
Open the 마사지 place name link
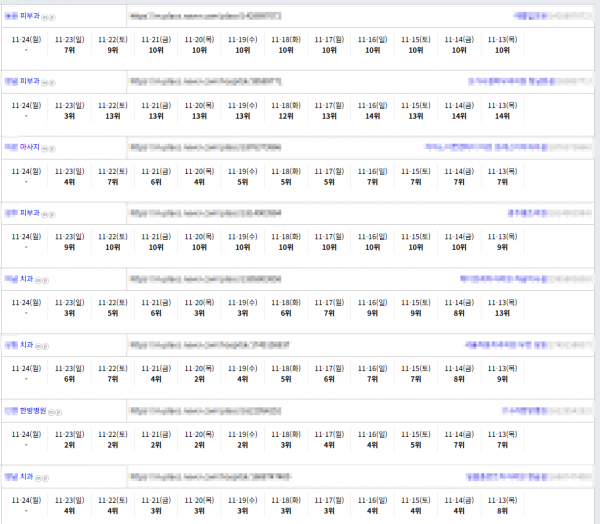pos(22,147)
